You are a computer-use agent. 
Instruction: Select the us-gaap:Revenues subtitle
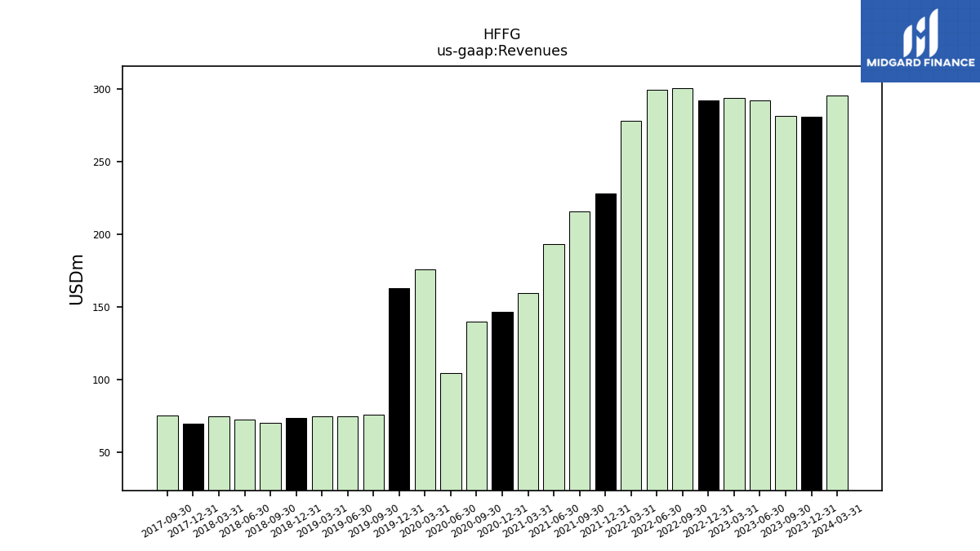tap(501, 51)
